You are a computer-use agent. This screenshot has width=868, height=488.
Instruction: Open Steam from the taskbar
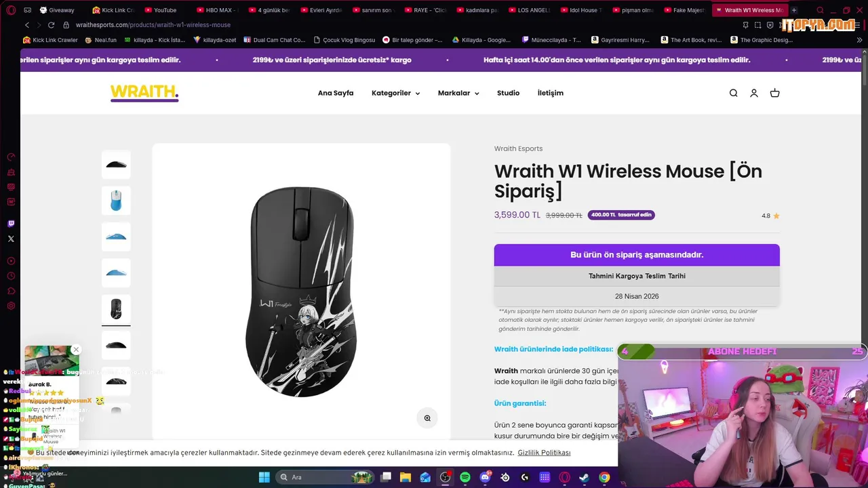coord(585,477)
